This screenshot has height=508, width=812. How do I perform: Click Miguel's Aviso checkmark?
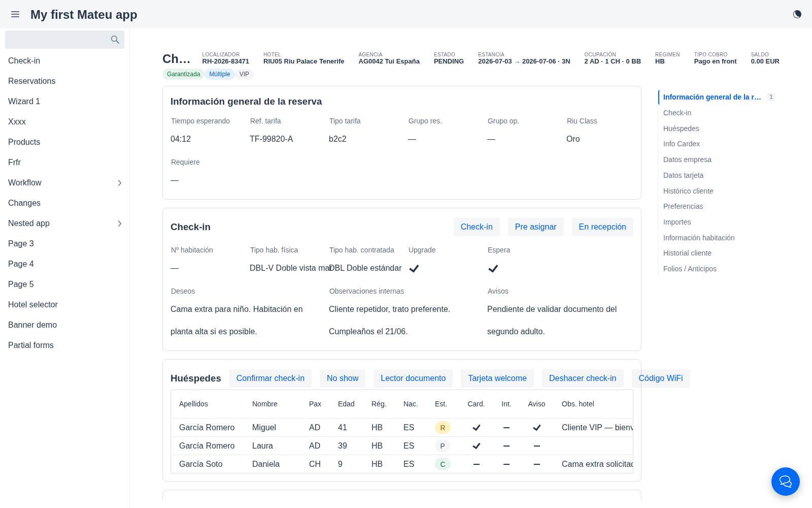coord(537,428)
